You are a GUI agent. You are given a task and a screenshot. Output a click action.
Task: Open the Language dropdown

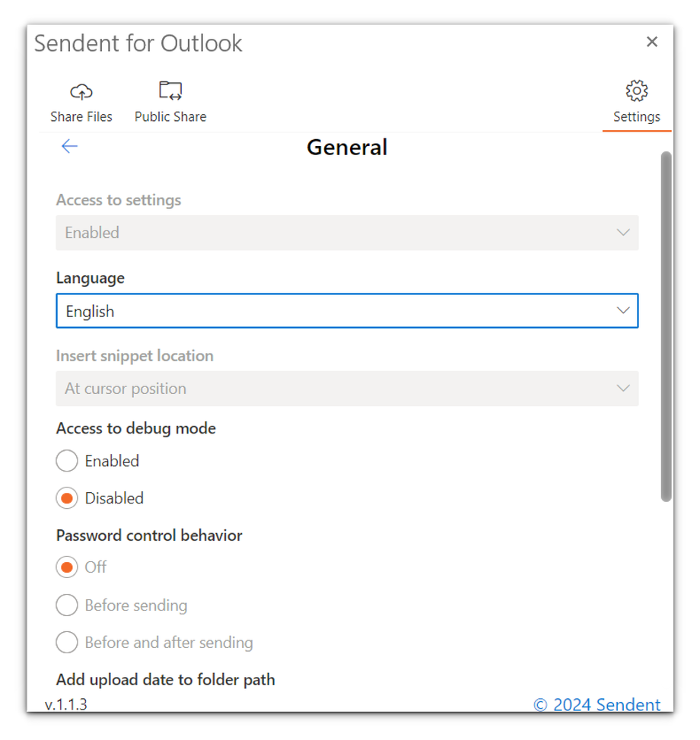click(x=347, y=311)
